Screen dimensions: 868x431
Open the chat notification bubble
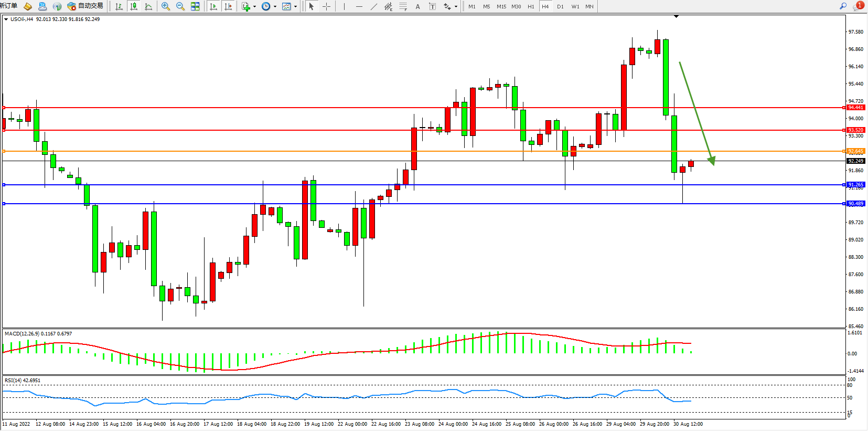pos(858,6)
